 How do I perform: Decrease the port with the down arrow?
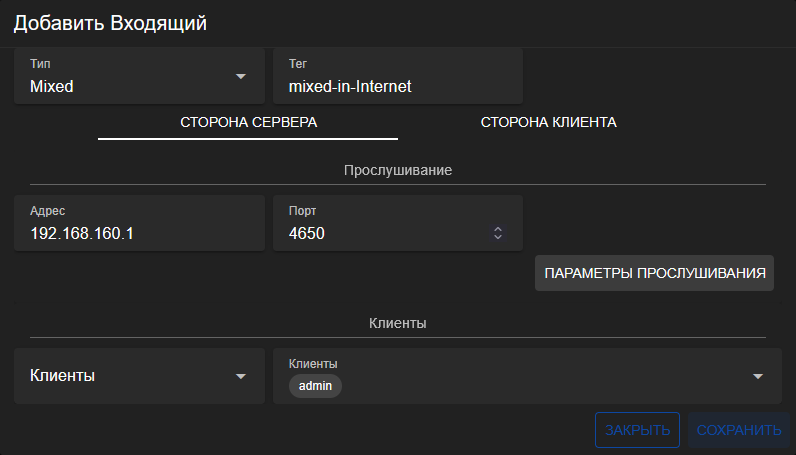point(498,238)
